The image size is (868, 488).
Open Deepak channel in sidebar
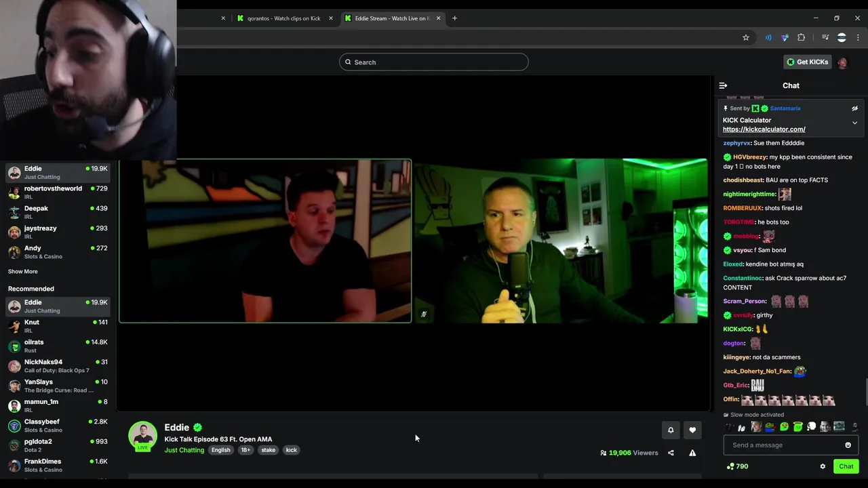click(58, 212)
